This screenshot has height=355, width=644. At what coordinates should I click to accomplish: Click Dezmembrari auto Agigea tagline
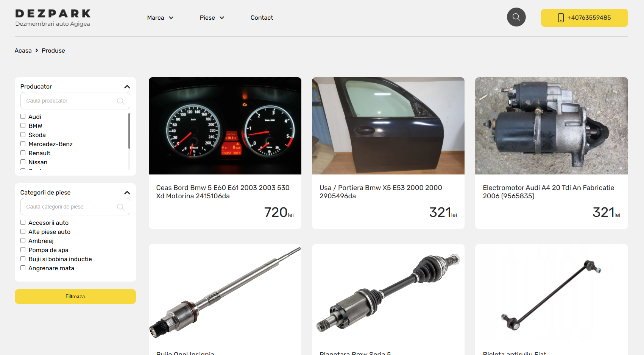point(53,24)
